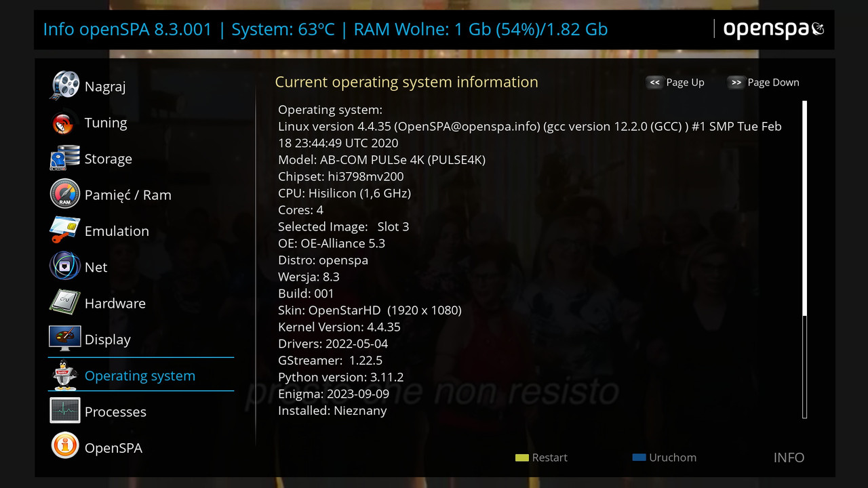Click the 'Current operating system information' heading
The image size is (868, 488).
coord(406,82)
